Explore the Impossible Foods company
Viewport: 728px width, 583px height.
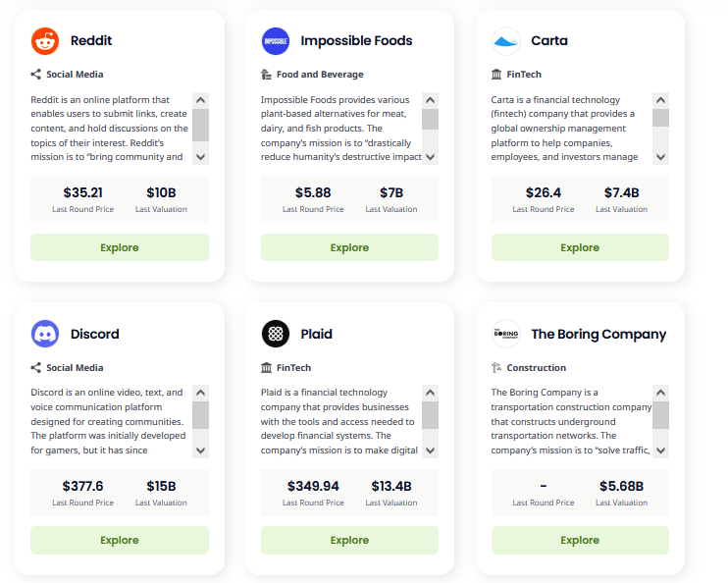349,247
